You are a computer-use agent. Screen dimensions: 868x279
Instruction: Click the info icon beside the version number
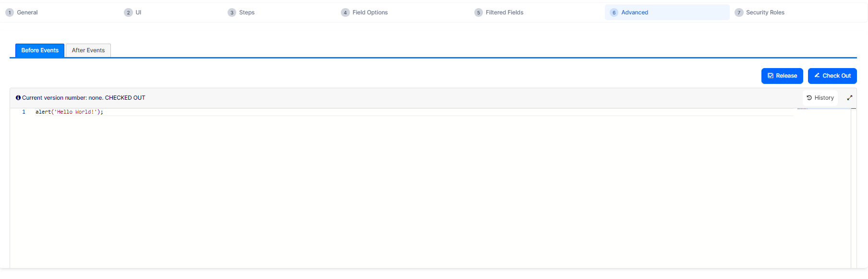coord(18,98)
